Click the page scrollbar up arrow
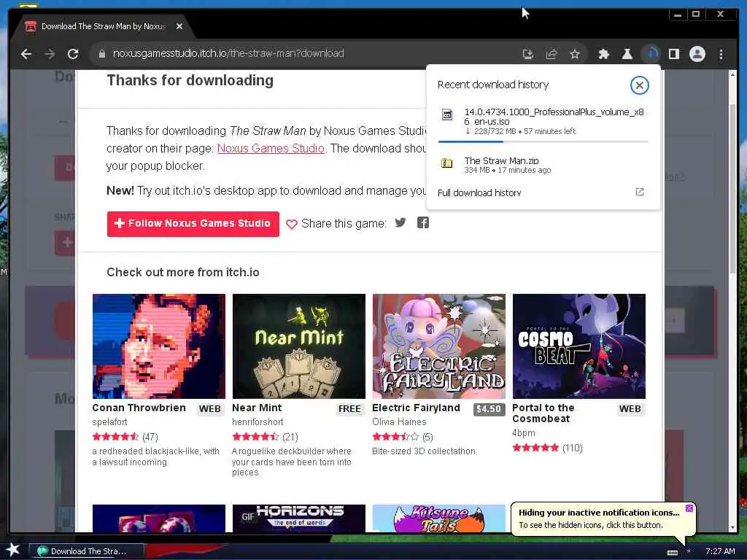This screenshot has width=747, height=560. [732, 74]
